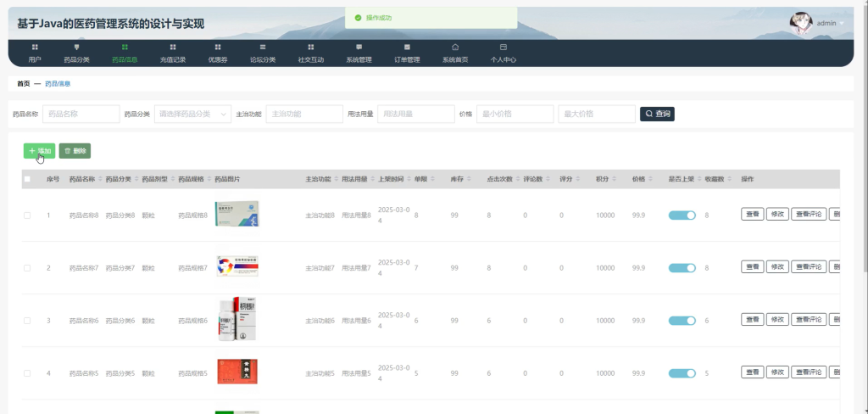Sort table by 药品规格 column arrows

209,179
